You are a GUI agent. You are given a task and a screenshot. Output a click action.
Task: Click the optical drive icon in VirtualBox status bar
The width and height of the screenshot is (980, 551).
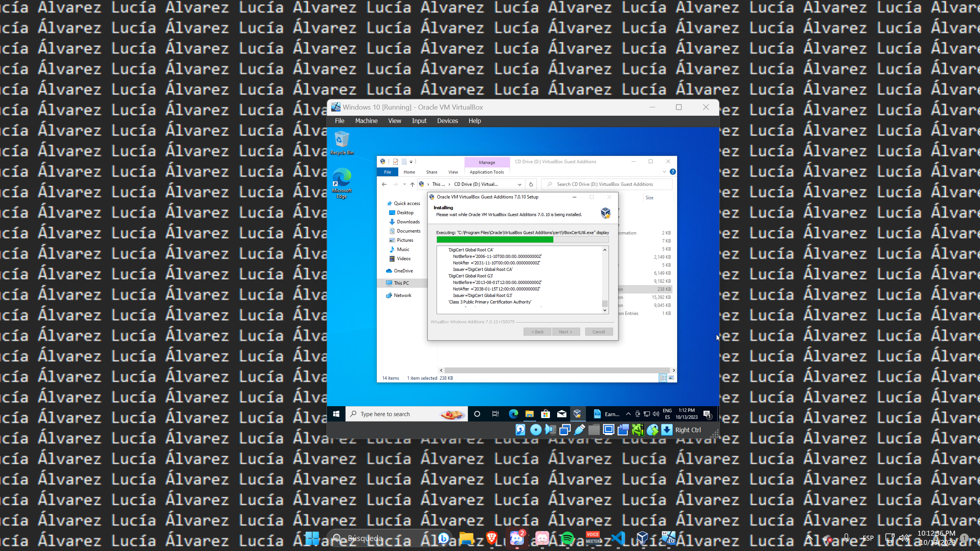point(535,430)
